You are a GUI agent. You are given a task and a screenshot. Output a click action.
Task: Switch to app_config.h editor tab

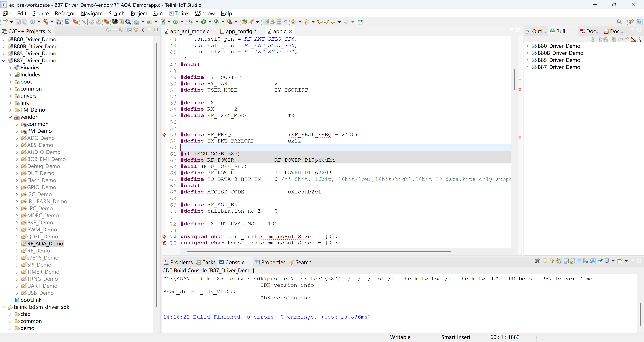click(241, 32)
